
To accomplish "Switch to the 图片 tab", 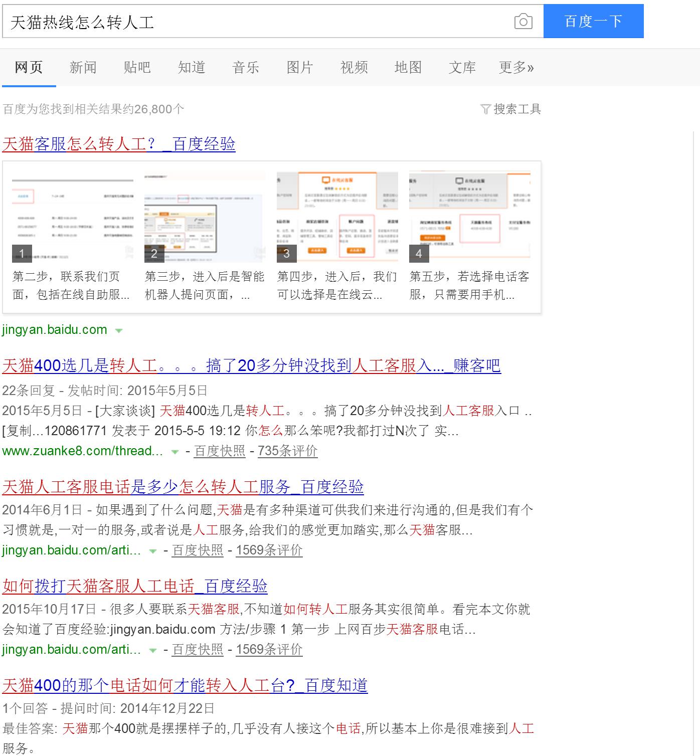I will pos(299,67).
